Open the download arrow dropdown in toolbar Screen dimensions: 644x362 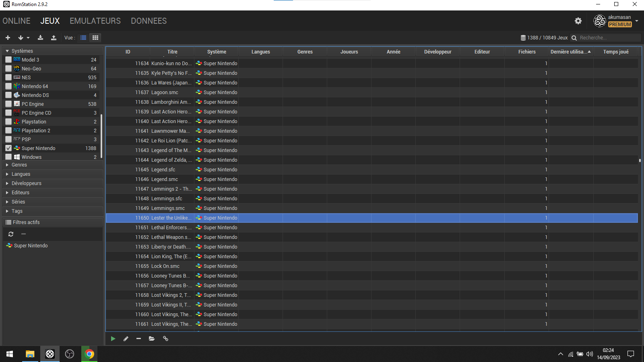point(24,37)
